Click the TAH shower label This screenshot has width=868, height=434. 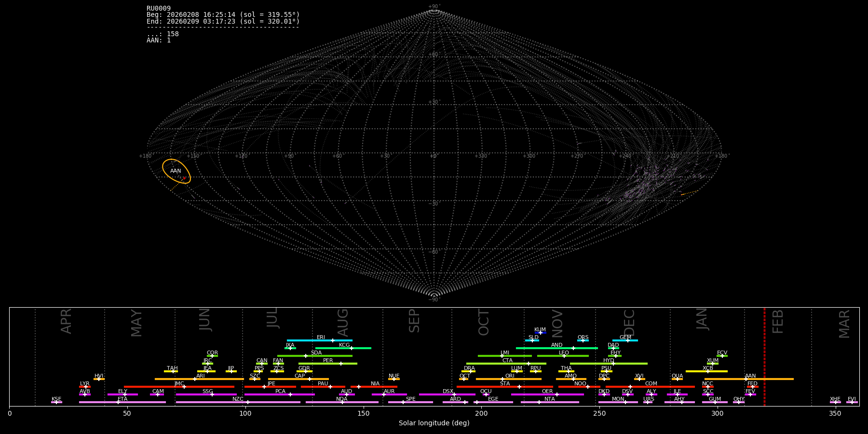click(x=172, y=368)
